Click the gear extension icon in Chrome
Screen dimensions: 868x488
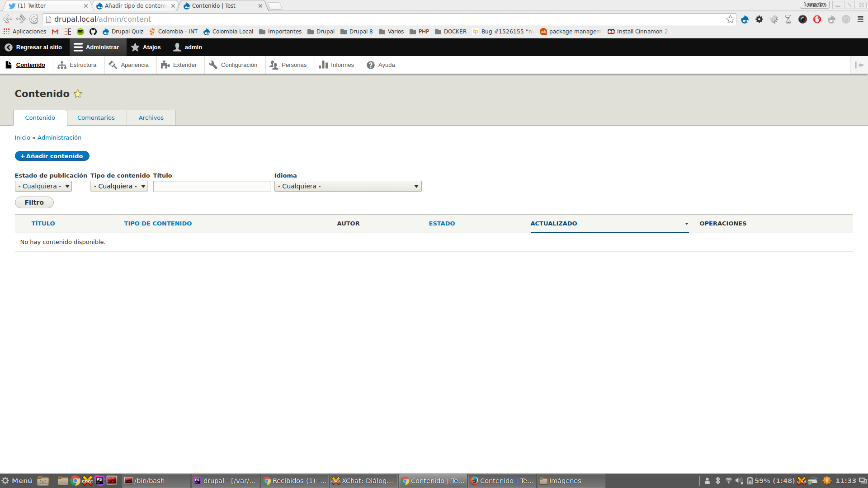tap(759, 19)
